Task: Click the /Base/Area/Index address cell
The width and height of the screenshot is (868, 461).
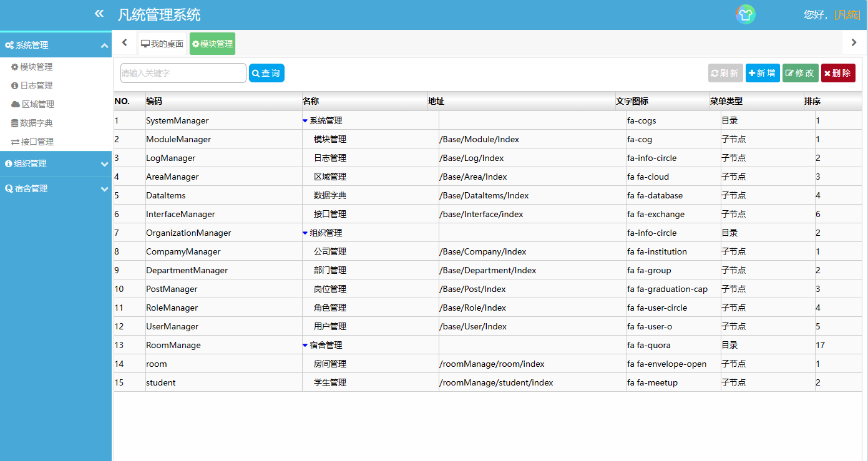Action: 533,177
